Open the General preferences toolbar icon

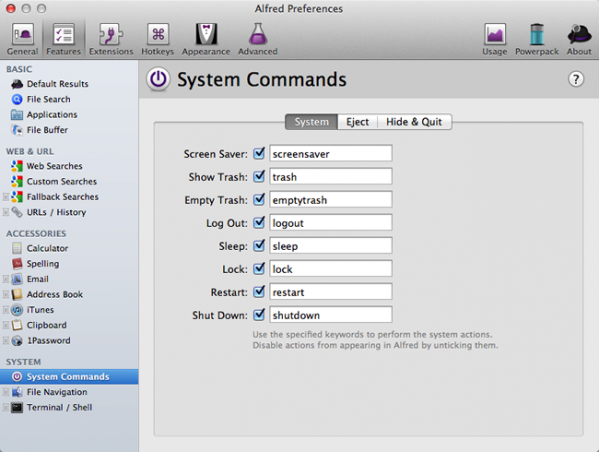click(x=23, y=38)
